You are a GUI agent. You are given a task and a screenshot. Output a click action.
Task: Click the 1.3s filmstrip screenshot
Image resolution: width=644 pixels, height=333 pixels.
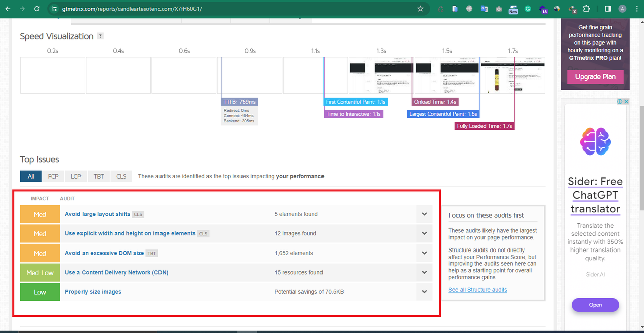pyautogui.click(x=381, y=75)
